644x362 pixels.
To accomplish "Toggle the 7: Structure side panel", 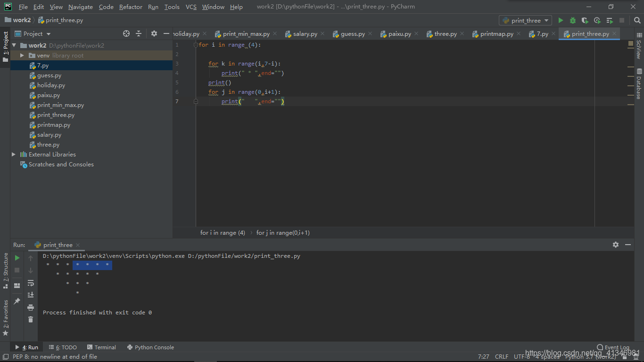I will point(6,271).
